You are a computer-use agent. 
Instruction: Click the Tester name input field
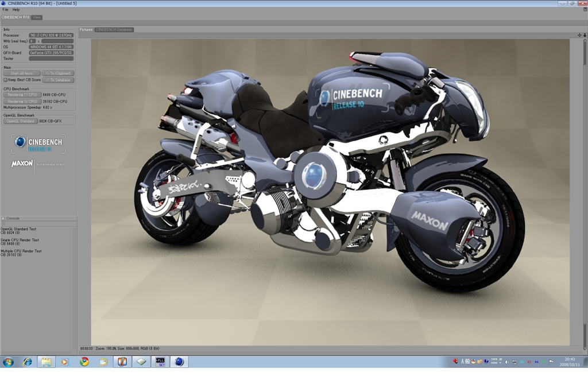click(x=51, y=59)
